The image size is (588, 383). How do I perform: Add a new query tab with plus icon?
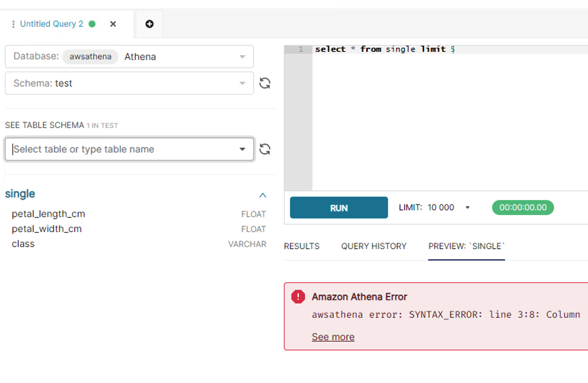point(149,24)
